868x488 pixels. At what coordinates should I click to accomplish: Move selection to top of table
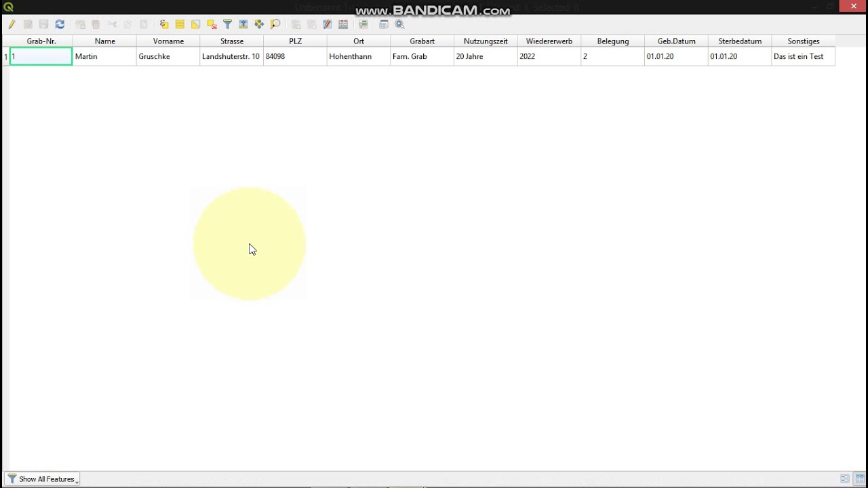pyautogui.click(x=243, y=24)
